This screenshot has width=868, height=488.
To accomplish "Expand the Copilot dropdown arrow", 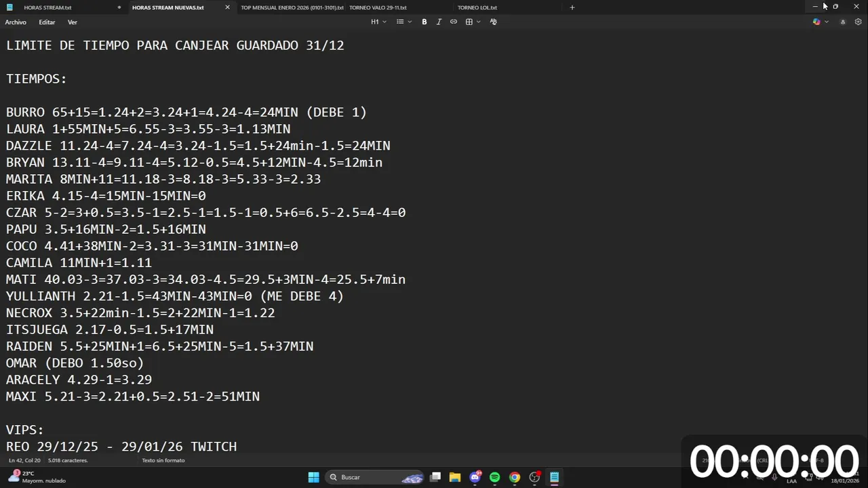I will click(827, 22).
